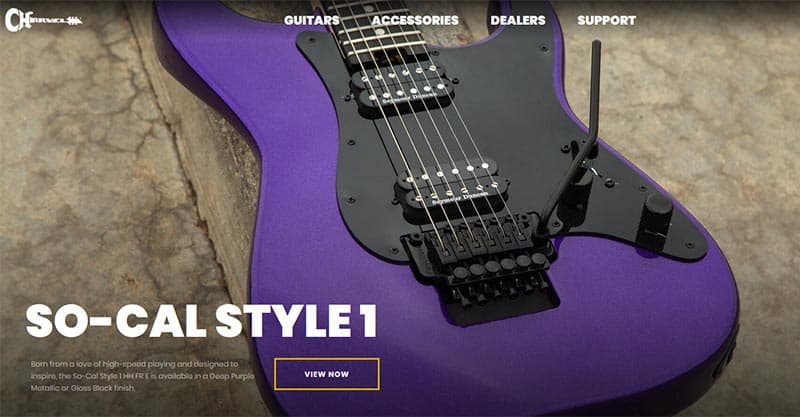Open the Guitars menu

coord(312,20)
